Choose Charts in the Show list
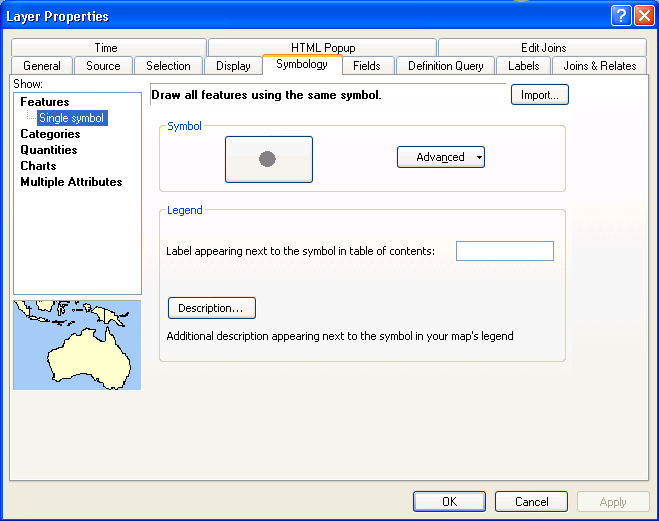 tap(38, 166)
